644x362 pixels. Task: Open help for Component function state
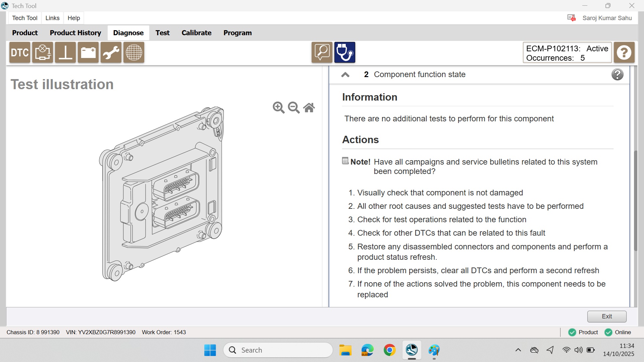click(617, 74)
